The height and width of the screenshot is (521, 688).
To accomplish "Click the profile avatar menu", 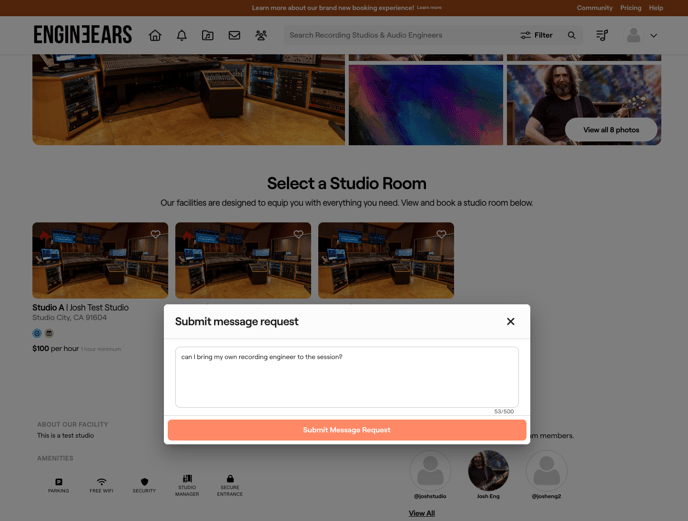I will click(633, 35).
